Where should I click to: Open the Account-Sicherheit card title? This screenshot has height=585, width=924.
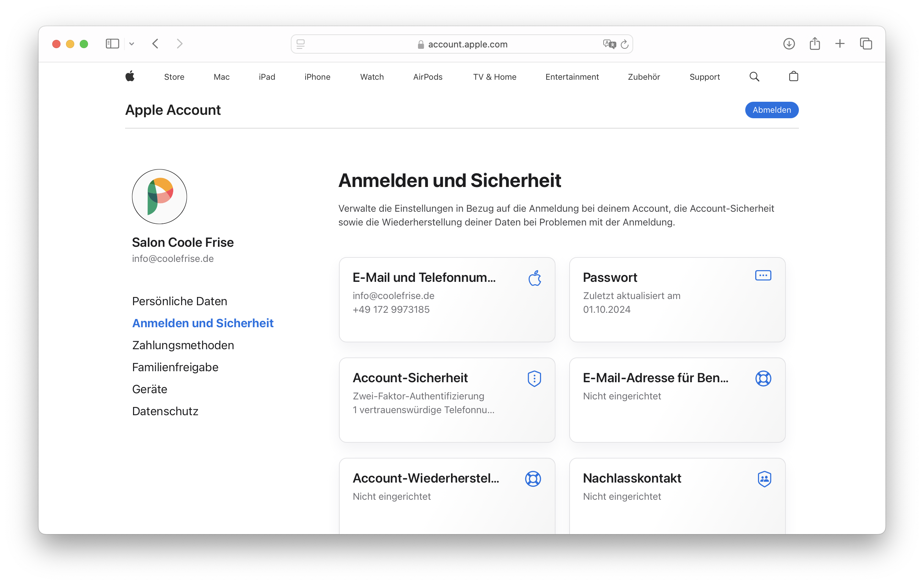click(x=410, y=378)
